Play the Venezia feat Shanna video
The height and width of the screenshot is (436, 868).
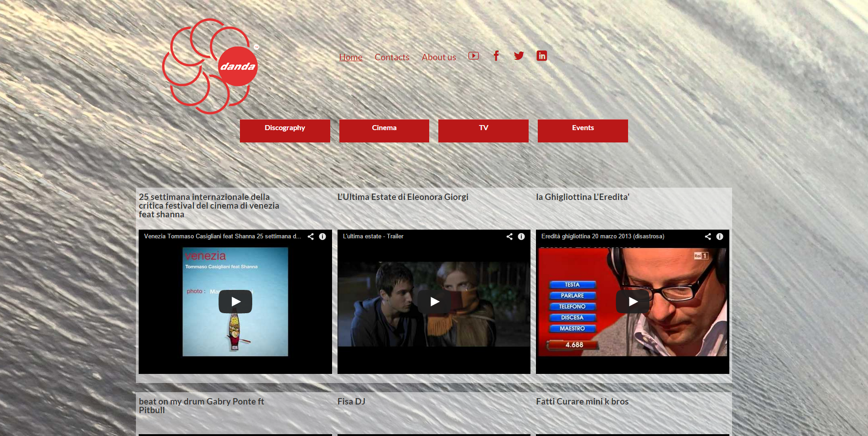tap(235, 302)
